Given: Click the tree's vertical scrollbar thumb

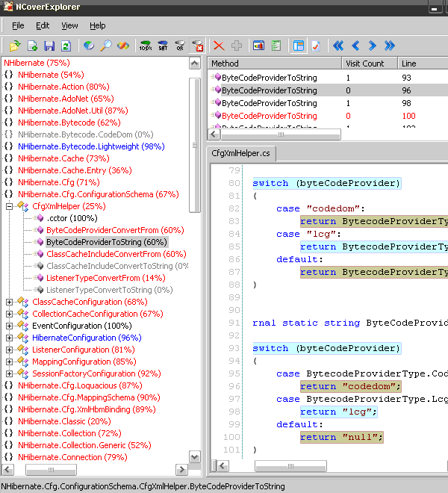Looking at the screenshot, I should click(x=195, y=145).
